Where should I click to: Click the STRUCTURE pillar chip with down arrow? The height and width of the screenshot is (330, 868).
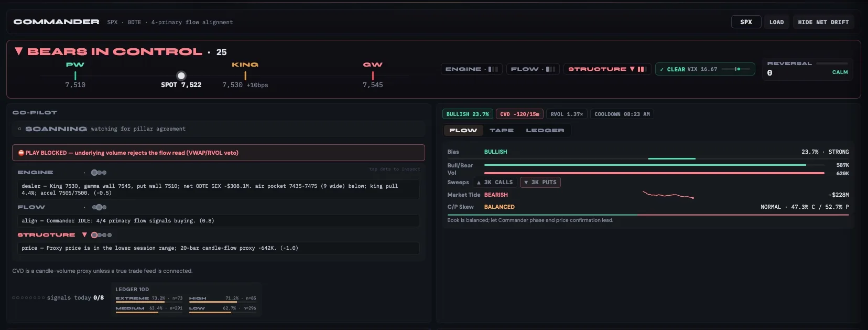click(607, 69)
